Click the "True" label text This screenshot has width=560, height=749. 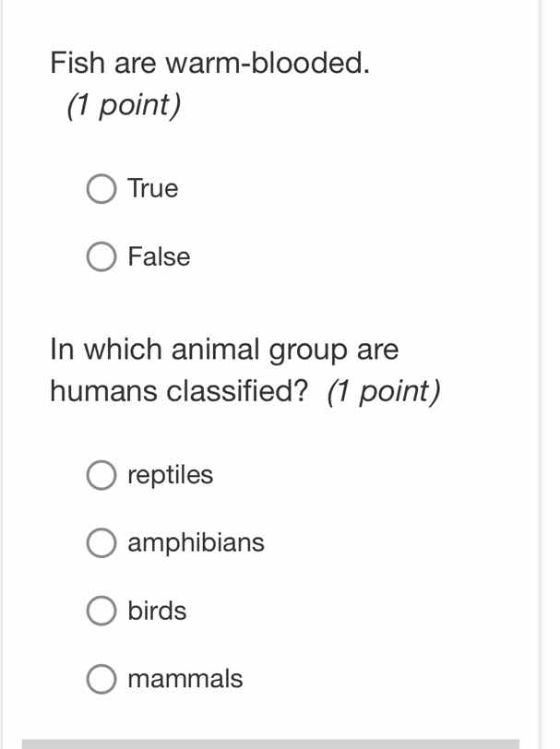(152, 188)
